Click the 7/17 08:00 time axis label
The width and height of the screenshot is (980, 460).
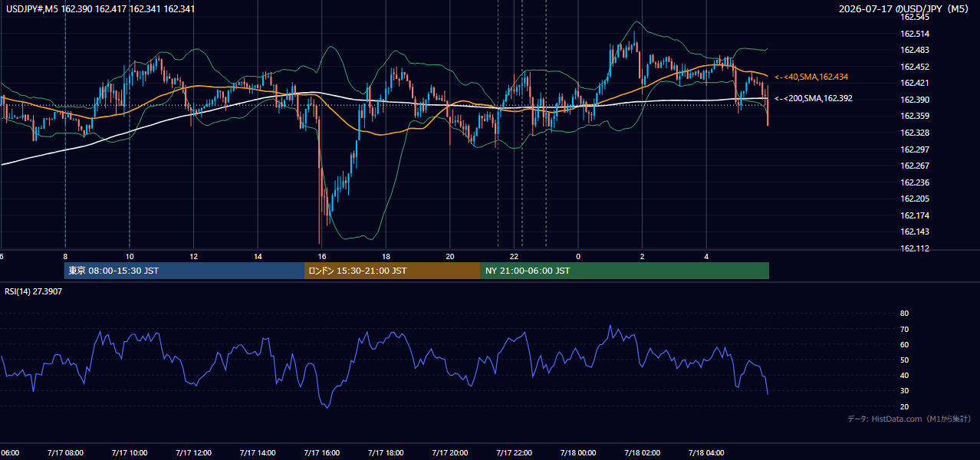click(x=65, y=453)
